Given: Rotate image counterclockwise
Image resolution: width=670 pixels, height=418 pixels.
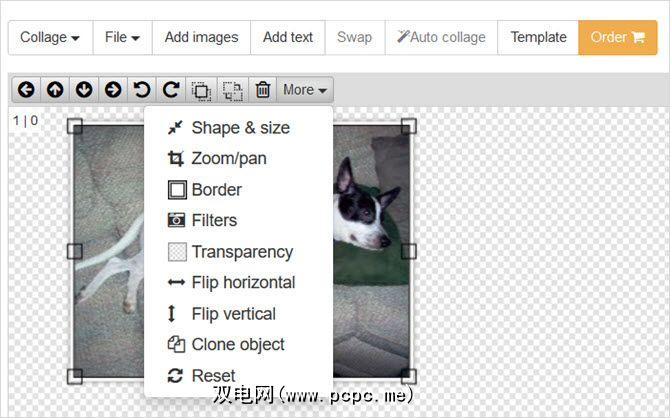Looking at the screenshot, I should (x=142, y=90).
